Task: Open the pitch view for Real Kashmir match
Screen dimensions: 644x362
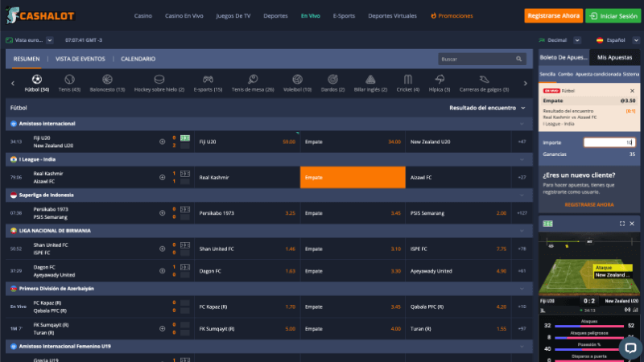Action: pos(185,174)
